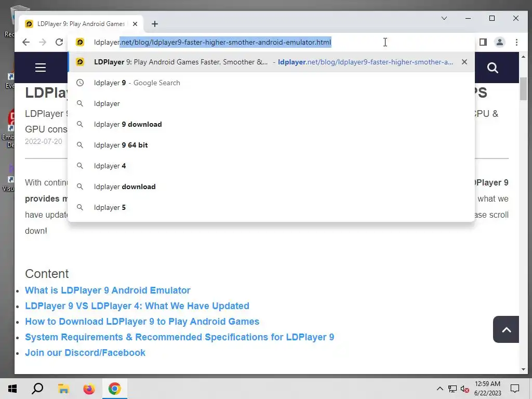The height and width of the screenshot is (399, 532).
Task: Choose the 'ldplayer 5' suggestion
Action: pyautogui.click(x=271, y=207)
